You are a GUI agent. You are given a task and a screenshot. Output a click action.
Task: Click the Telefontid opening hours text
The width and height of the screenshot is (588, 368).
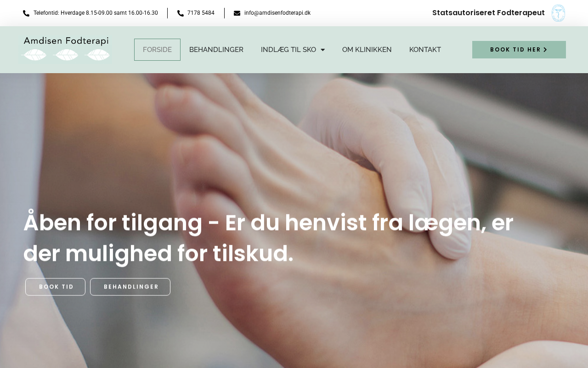tap(96, 13)
